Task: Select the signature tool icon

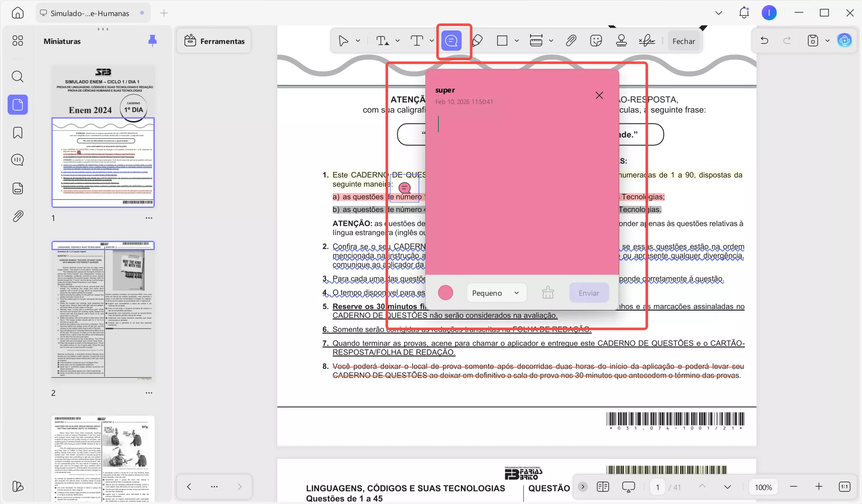Action: 647,41
